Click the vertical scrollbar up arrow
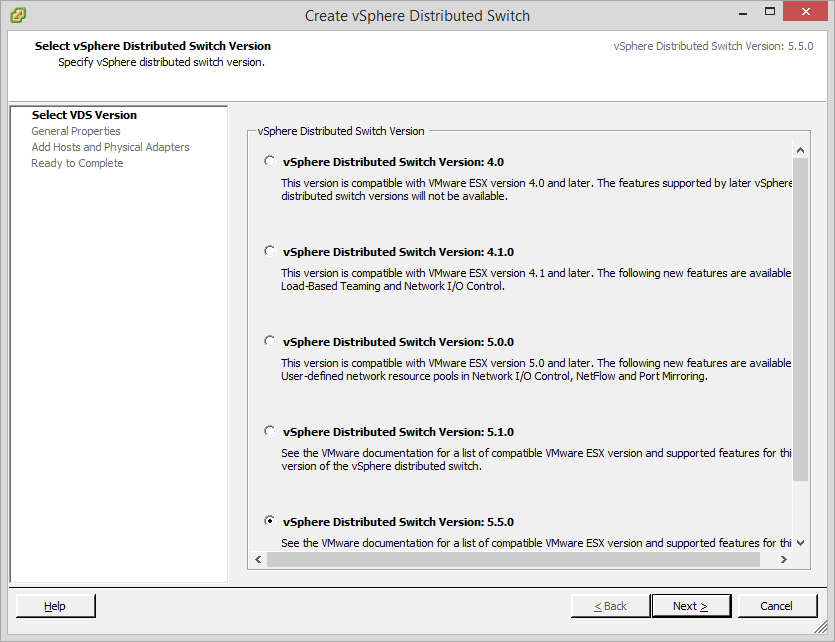The width and height of the screenshot is (835, 642). (801, 150)
